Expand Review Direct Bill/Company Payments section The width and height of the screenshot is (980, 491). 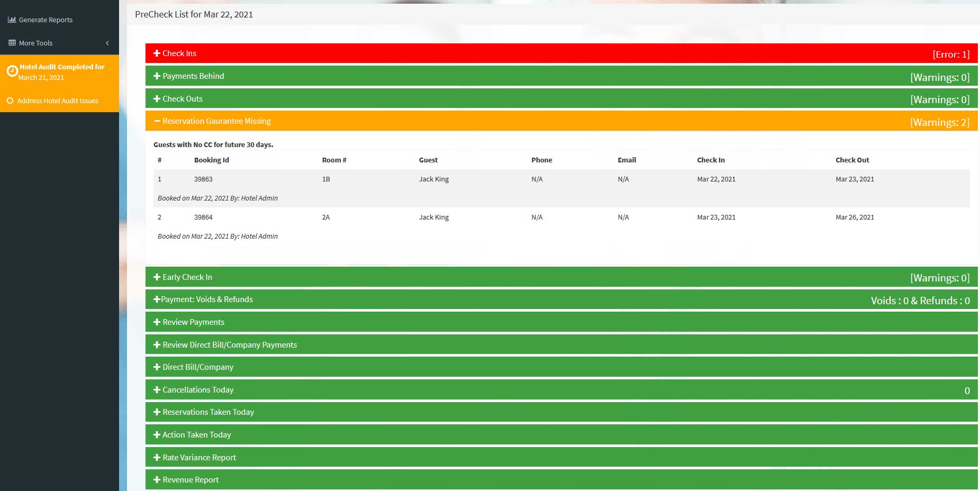pyautogui.click(x=561, y=345)
